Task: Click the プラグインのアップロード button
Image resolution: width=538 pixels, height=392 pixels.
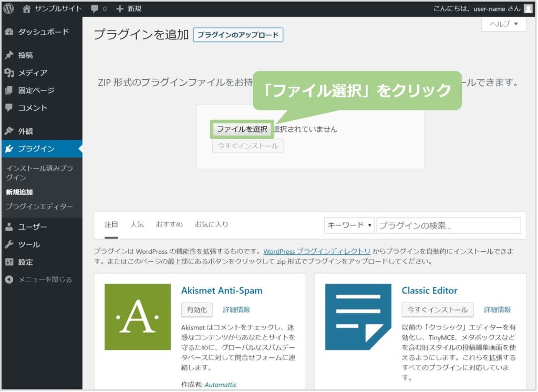Action: click(238, 35)
